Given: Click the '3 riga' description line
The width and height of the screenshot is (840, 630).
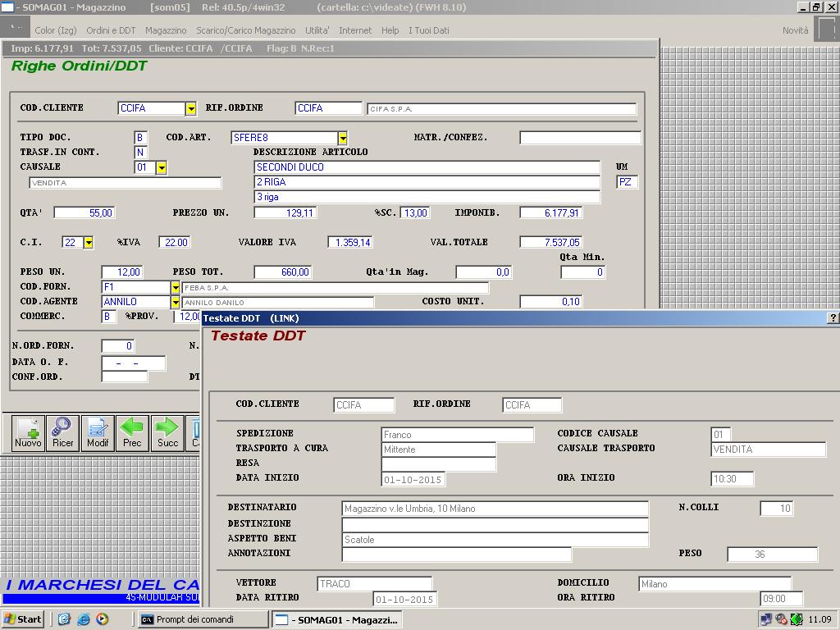Looking at the screenshot, I should (x=427, y=197).
